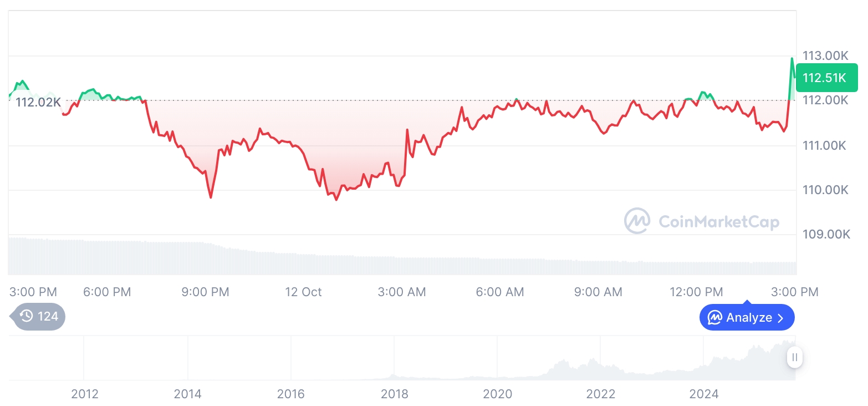The height and width of the screenshot is (406, 868).
Task: Click the CoinMarketCap watermark text
Action: [718, 222]
